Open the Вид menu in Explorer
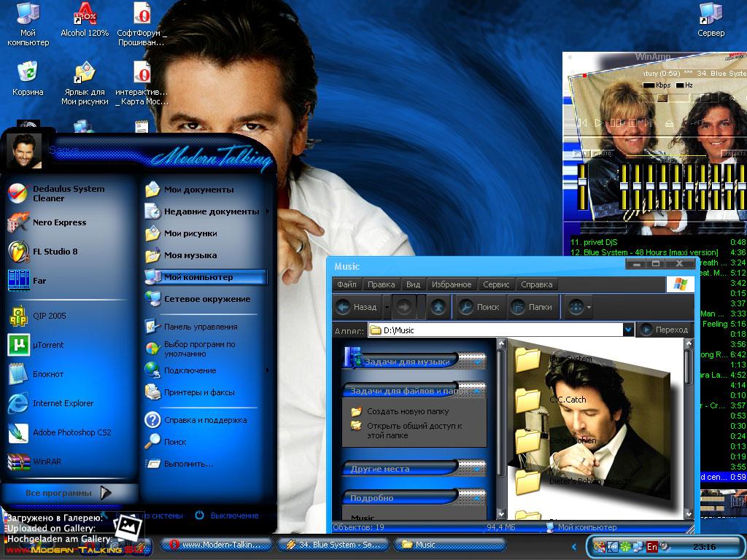The width and height of the screenshot is (747, 560). [413, 284]
